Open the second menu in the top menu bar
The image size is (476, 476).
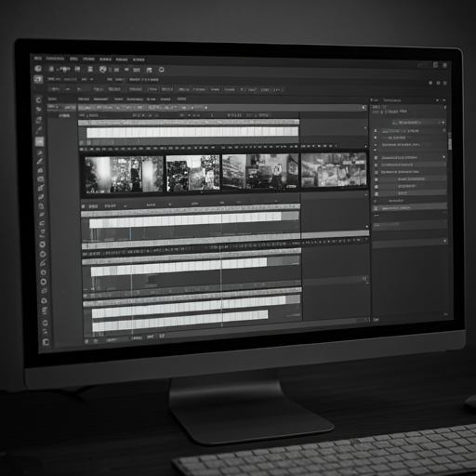[x=55, y=59]
